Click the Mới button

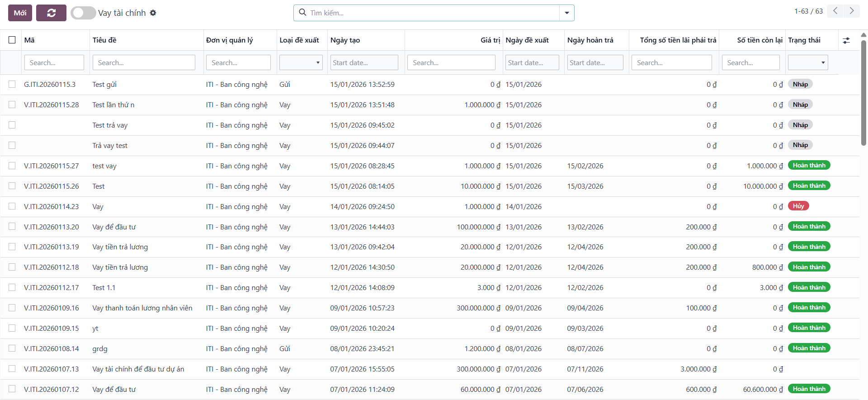pos(20,13)
